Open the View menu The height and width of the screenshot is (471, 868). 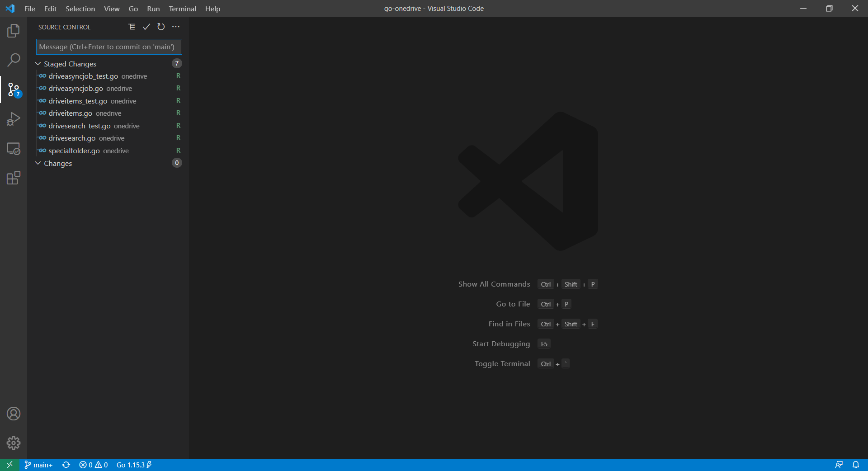coord(111,9)
